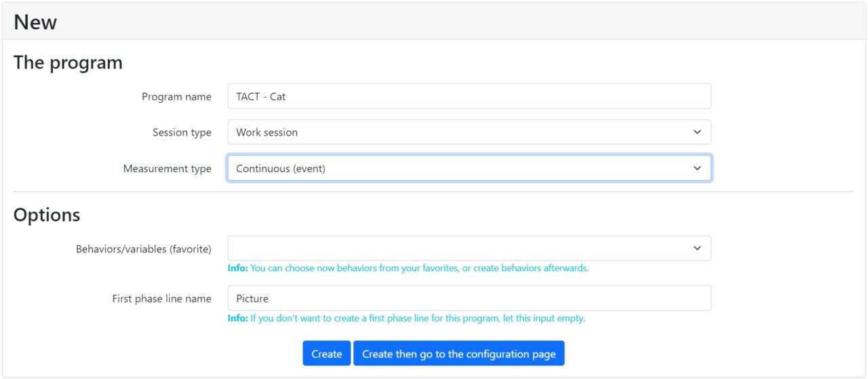Focus the Program name text field
Viewport: 868px width, 379px height.
[x=469, y=96]
